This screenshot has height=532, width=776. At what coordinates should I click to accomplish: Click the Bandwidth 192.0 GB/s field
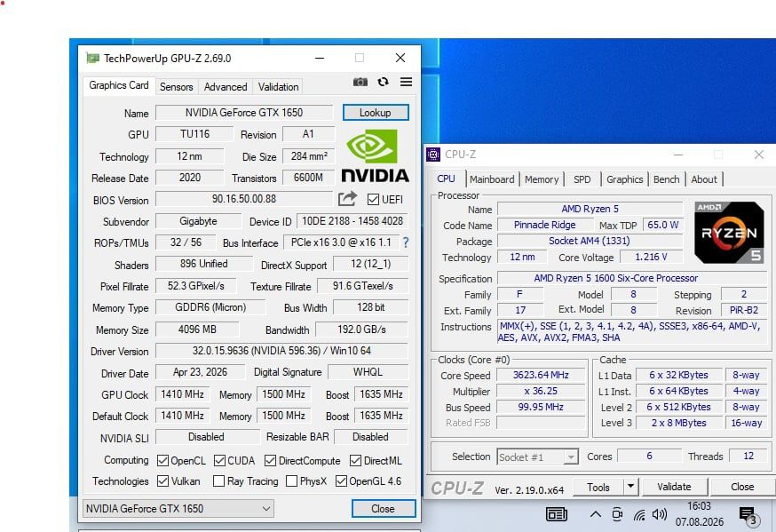pos(361,330)
